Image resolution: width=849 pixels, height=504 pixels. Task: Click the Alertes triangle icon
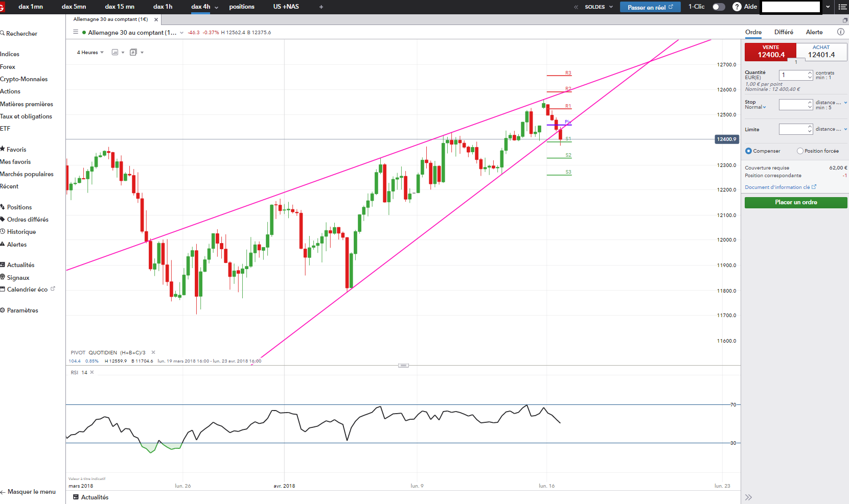pyautogui.click(x=3, y=244)
